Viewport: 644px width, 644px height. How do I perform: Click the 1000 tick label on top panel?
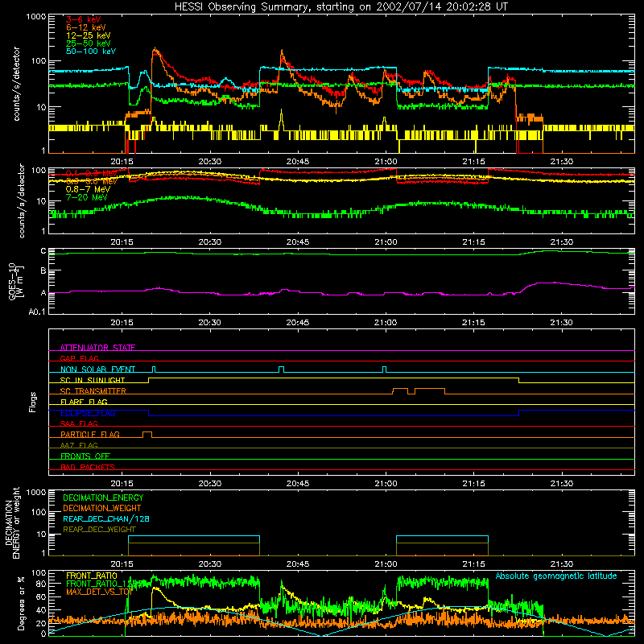36,17
